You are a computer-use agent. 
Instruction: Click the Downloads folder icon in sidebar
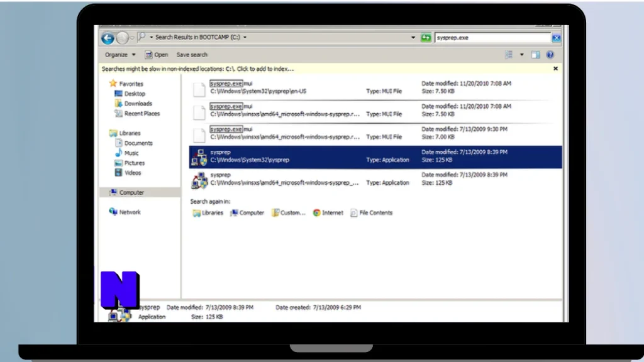(118, 104)
